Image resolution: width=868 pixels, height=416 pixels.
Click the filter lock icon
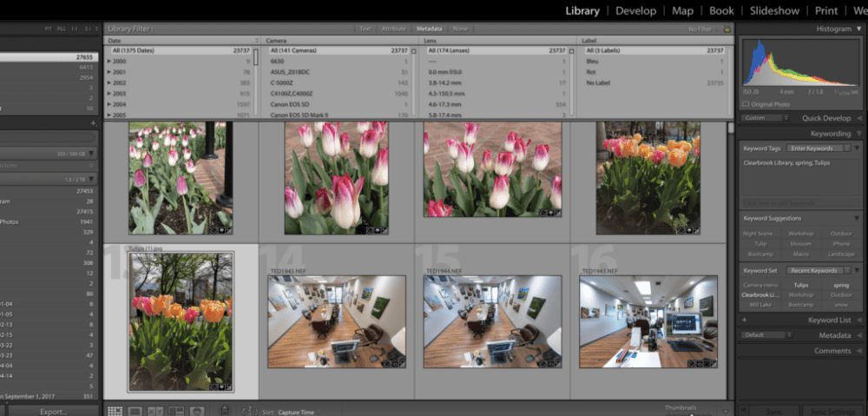pos(727,29)
